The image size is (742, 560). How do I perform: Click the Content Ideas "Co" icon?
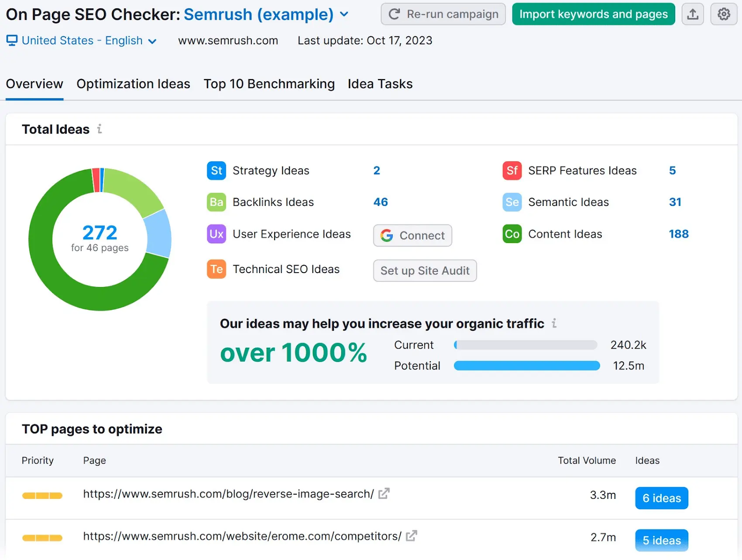[512, 234]
